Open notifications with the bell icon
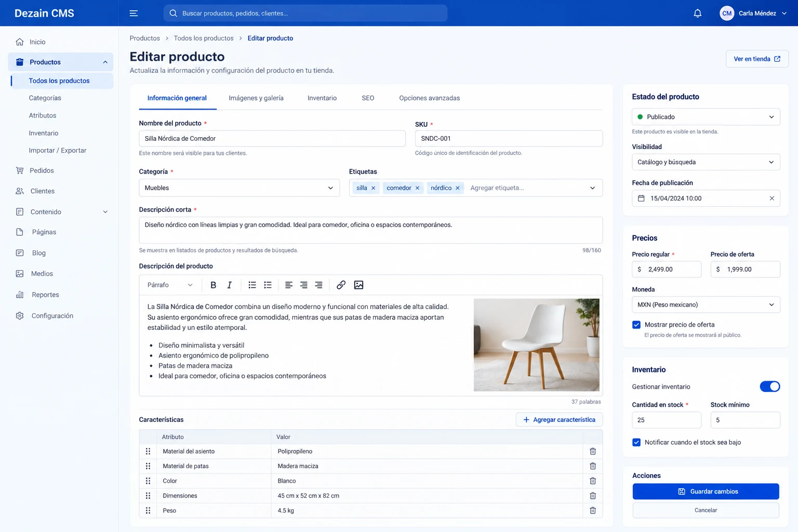This screenshot has height=532, width=798. click(698, 14)
